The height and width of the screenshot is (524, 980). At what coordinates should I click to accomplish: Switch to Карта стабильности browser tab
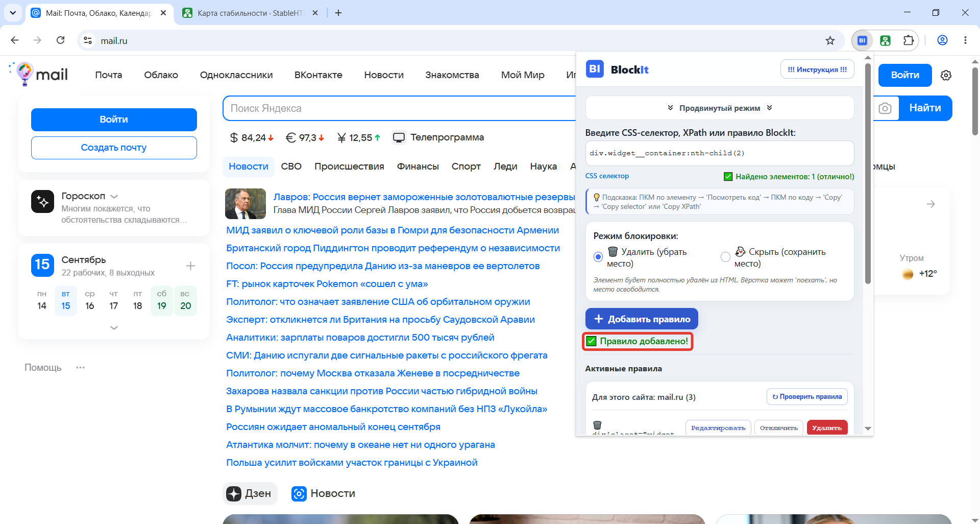point(250,13)
